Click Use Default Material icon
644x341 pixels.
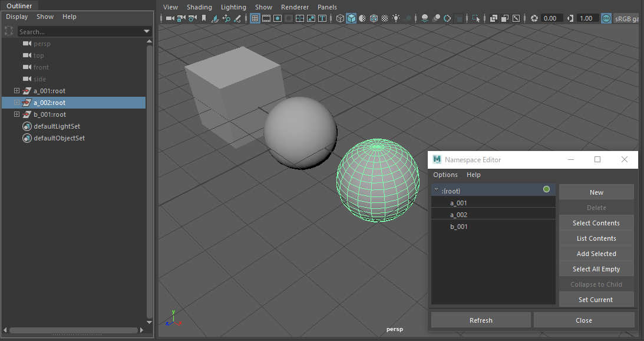(x=362, y=18)
